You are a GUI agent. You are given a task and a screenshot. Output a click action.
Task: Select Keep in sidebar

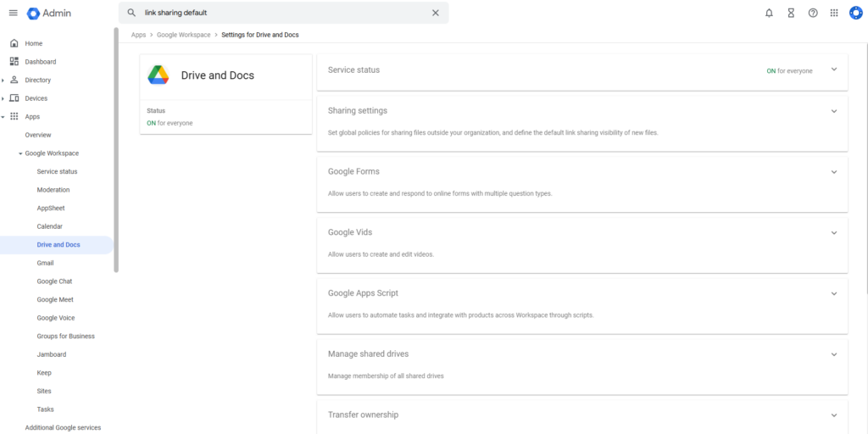(x=44, y=373)
